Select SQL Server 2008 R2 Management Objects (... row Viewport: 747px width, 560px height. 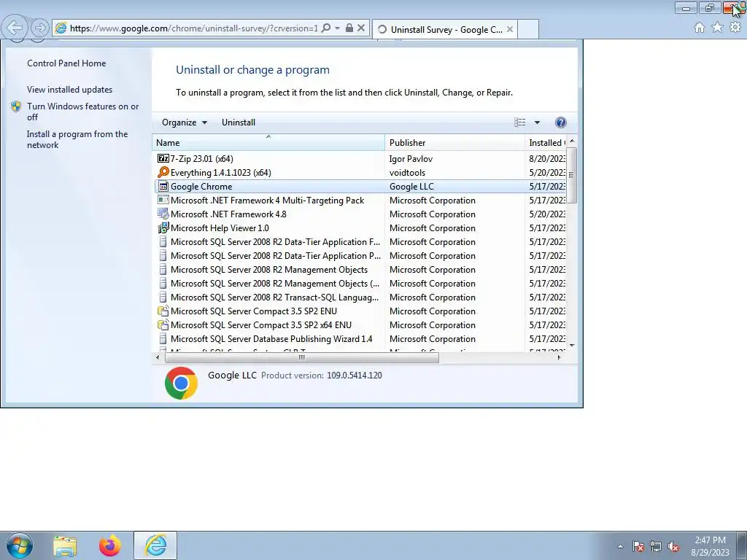tap(360, 284)
